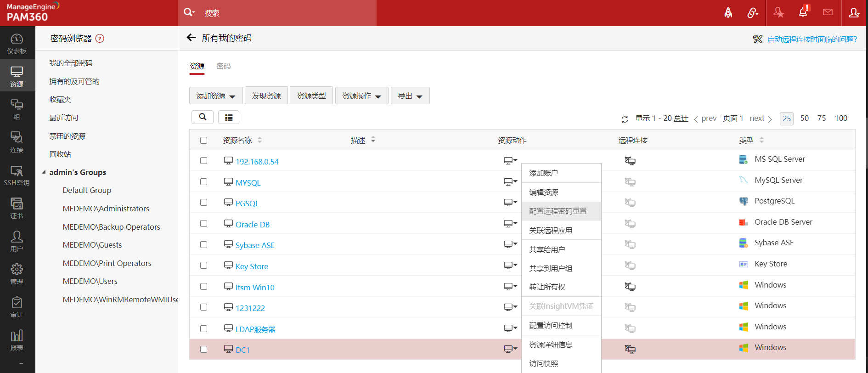
Task: Check the box for Itsm Win10
Action: pyautogui.click(x=204, y=287)
